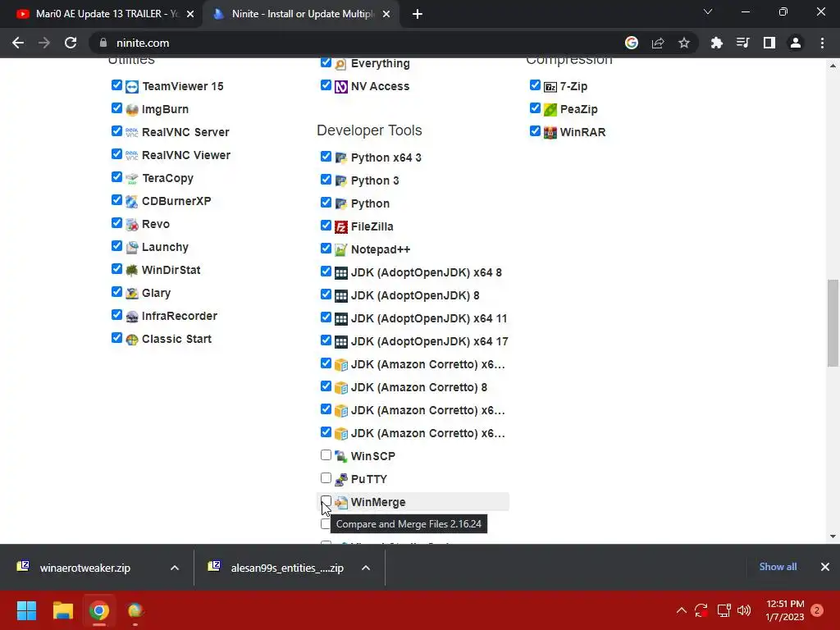Click the JDK (AdoptOpenJDK) x64 11 icon
The width and height of the screenshot is (840, 630).
coord(340,319)
